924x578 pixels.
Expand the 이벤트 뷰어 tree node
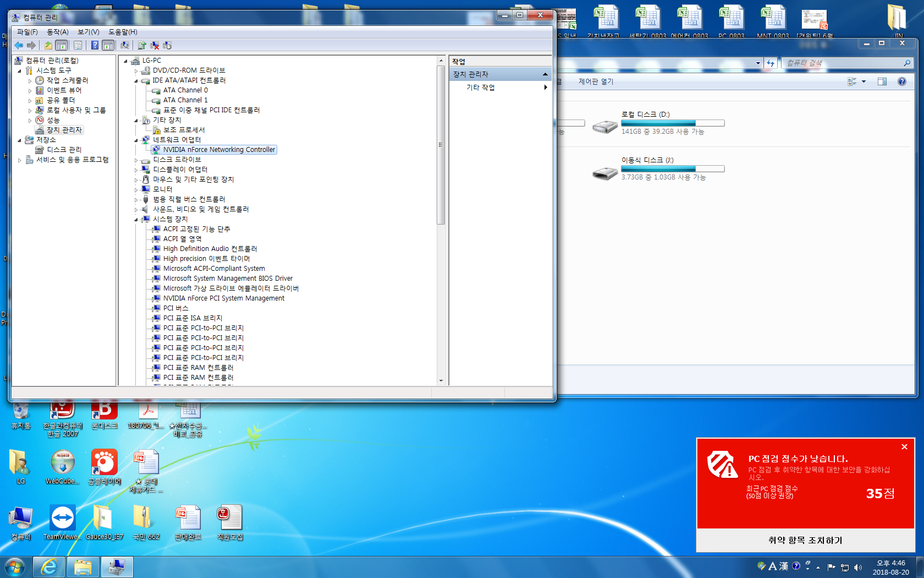click(x=30, y=91)
